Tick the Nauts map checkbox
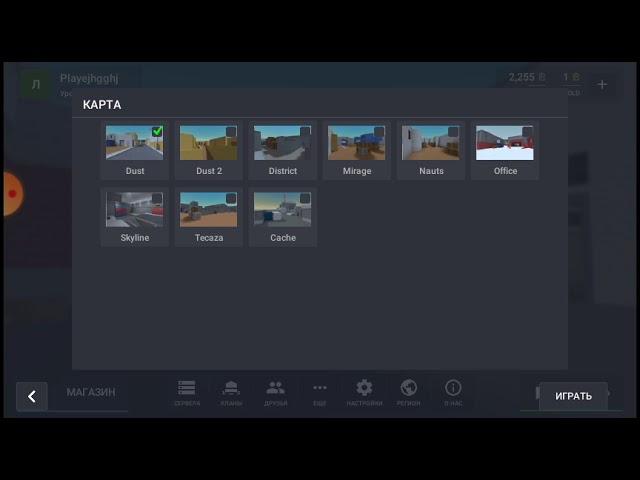This screenshot has width=640, height=480. [x=453, y=131]
